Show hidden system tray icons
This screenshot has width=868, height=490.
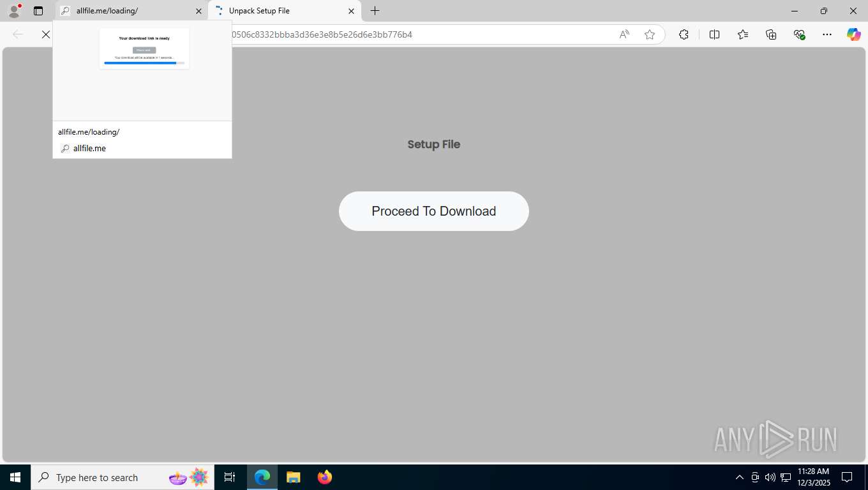[740, 477]
